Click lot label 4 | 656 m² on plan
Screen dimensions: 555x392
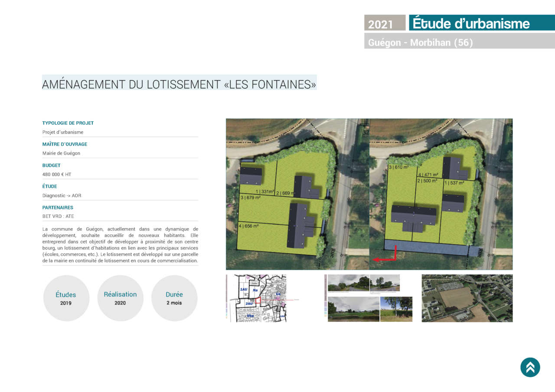tap(248, 226)
